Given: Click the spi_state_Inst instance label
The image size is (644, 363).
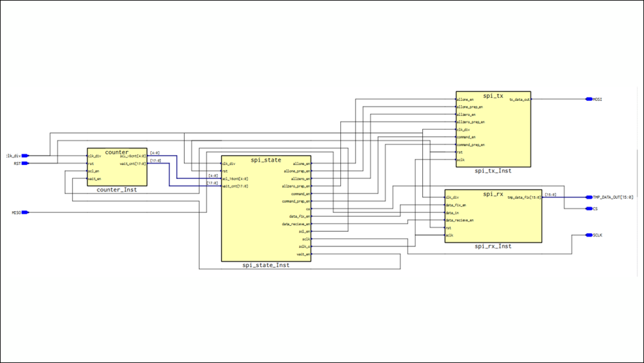Looking at the screenshot, I should coord(265,266).
